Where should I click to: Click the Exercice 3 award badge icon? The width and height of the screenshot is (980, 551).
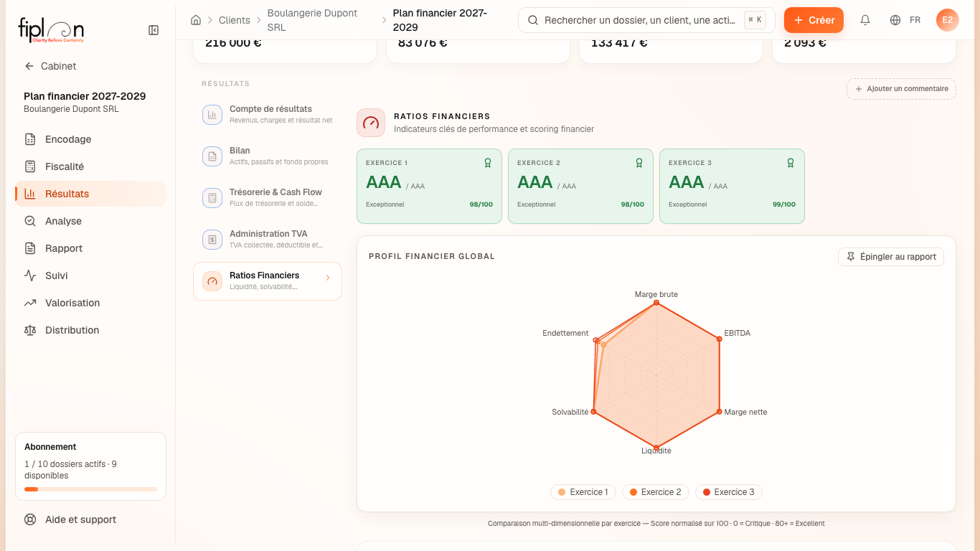791,163
